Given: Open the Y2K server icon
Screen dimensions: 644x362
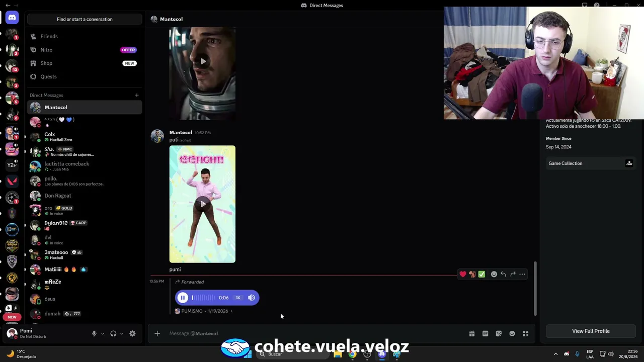Looking at the screenshot, I should [12, 164].
